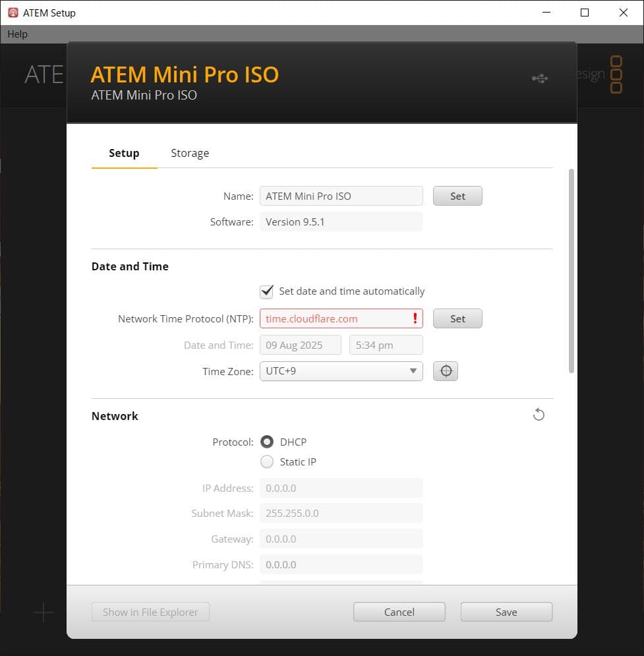Click the USB connection icon beside the dialog title
Screen dimensions: 644x656
pos(539,78)
